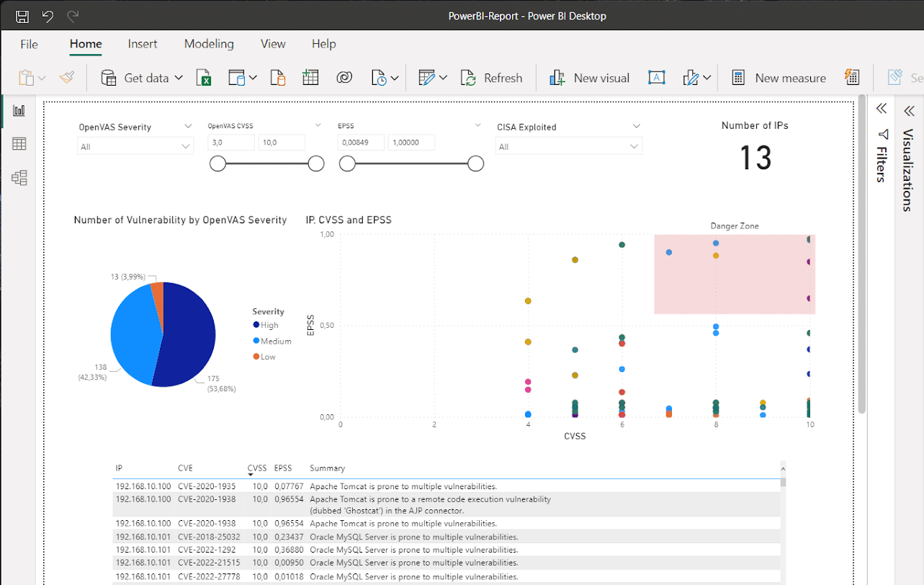This screenshot has height=585, width=924.
Task: Import data from Excel workbook
Action: pyautogui.click(x=204, y=77)
